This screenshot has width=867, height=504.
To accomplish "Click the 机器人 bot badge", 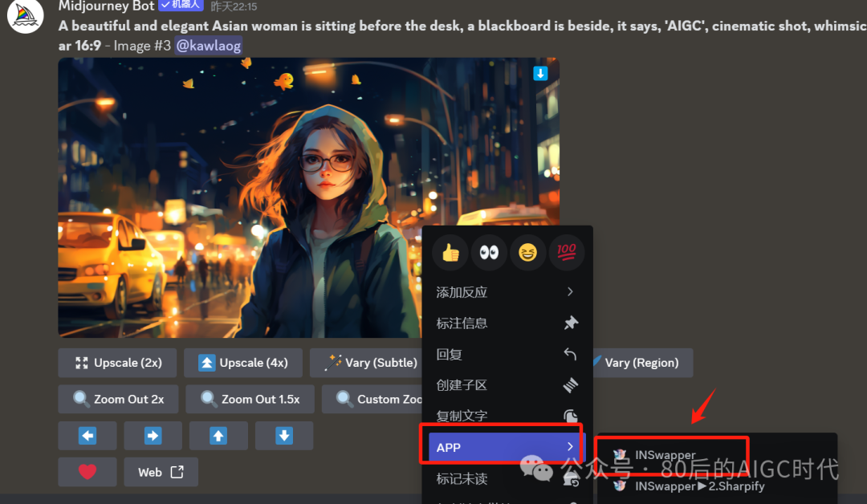I will [x=181, y=5].
